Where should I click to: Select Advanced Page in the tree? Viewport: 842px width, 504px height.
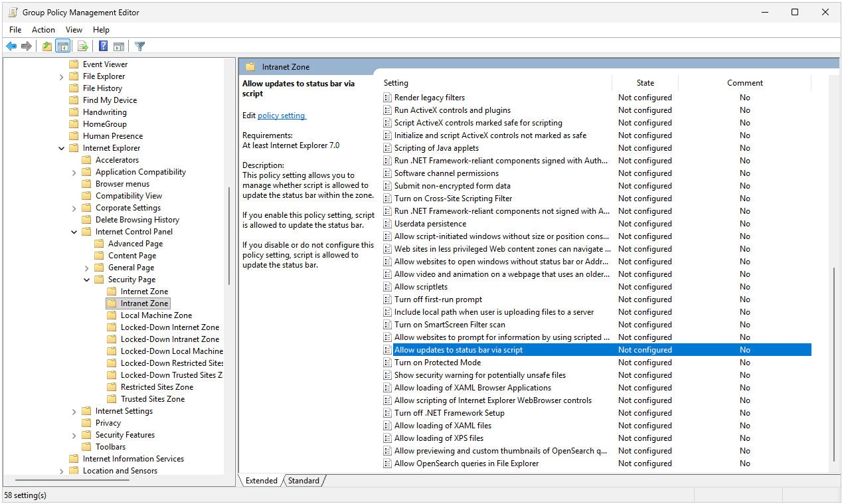[135, 244]
